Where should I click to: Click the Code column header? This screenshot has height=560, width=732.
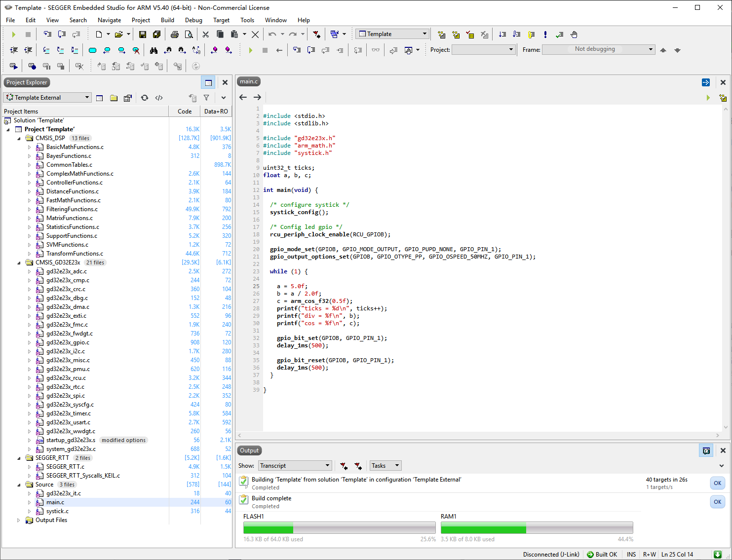tap(185, 112)
